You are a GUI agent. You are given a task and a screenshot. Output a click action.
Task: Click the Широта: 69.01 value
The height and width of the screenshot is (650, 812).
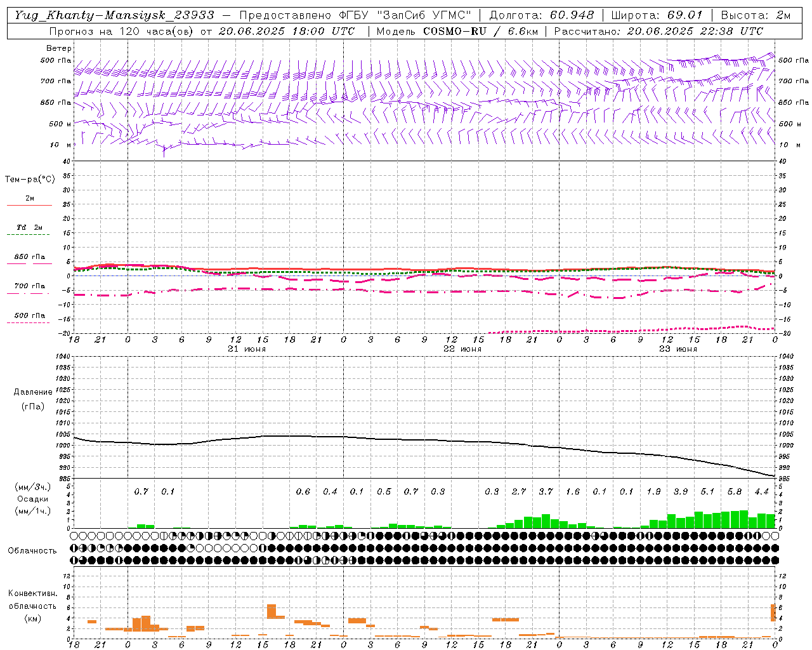(x=657, y=15)
